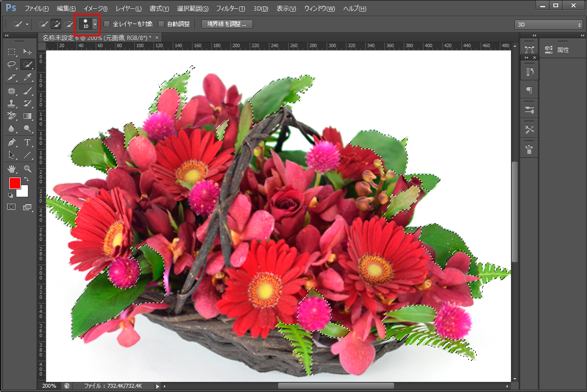Viewport: 587px width, 392px height.
Task: Open the brush size picker dropdown
Action: click(x=95, y=24)
